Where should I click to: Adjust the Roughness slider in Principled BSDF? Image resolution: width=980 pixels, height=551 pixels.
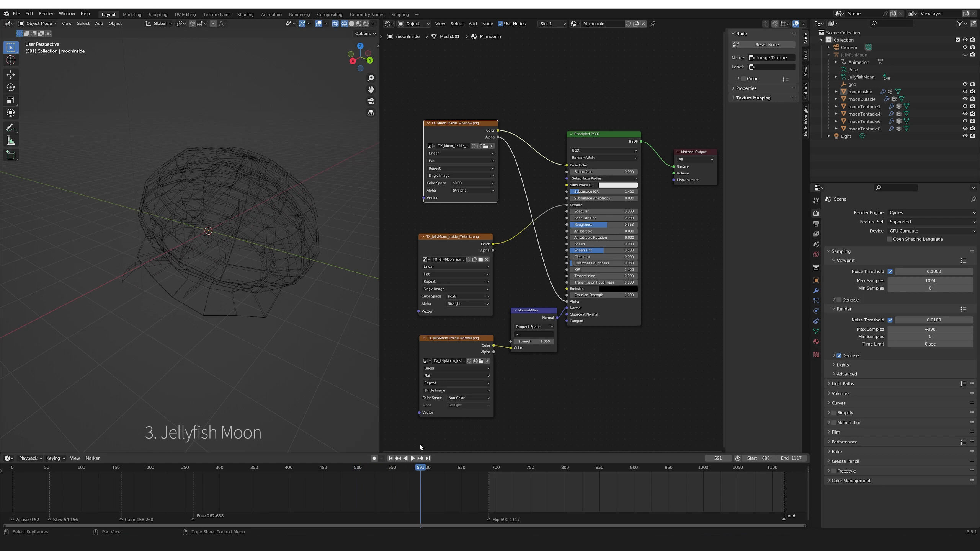[x=603, y=225]
